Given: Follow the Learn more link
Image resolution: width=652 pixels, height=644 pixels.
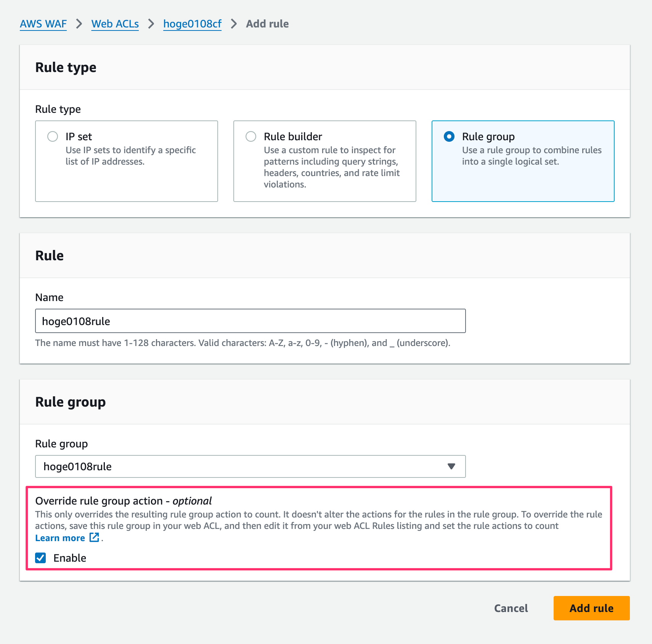Looking at the screenshot, I should (60, 538).
